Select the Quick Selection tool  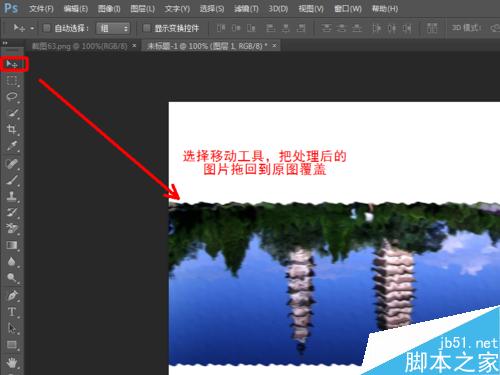point(12,113)
